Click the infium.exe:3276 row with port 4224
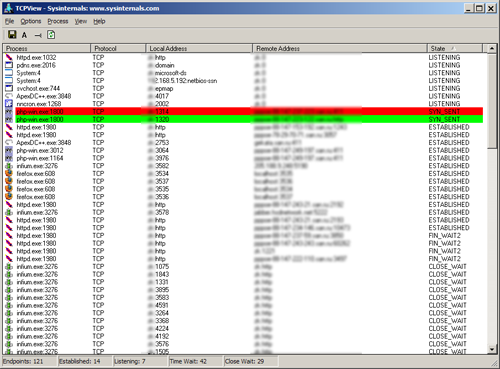The width and height of the screenshot is (500, 369). [243, 329]
